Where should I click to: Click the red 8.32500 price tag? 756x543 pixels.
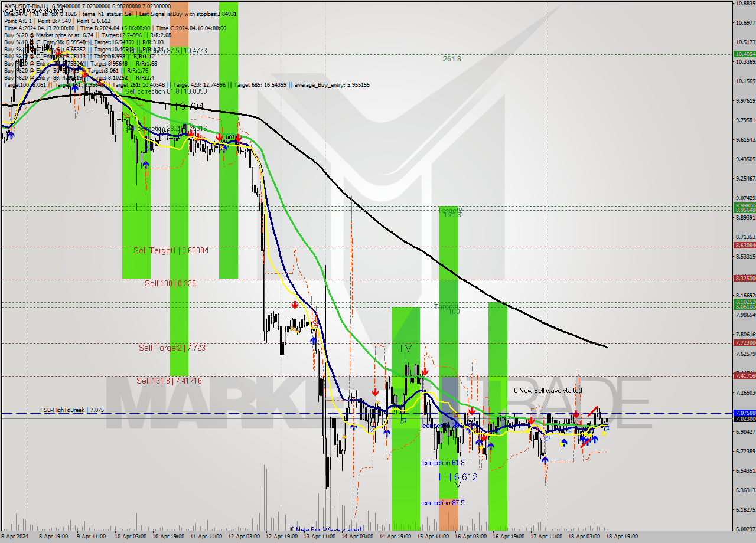click(x=744, y=278)
